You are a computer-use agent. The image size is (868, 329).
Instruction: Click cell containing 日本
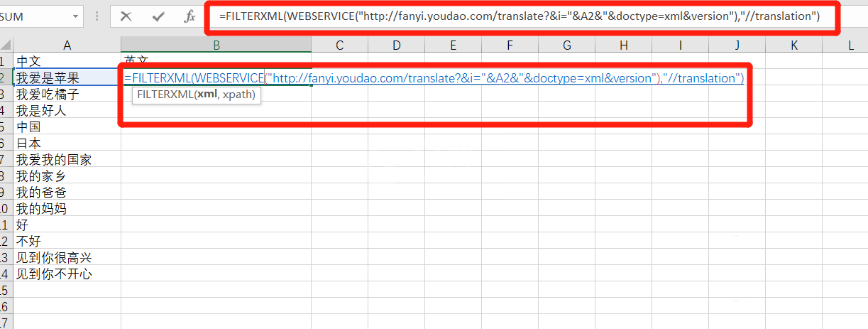point(67,143)
